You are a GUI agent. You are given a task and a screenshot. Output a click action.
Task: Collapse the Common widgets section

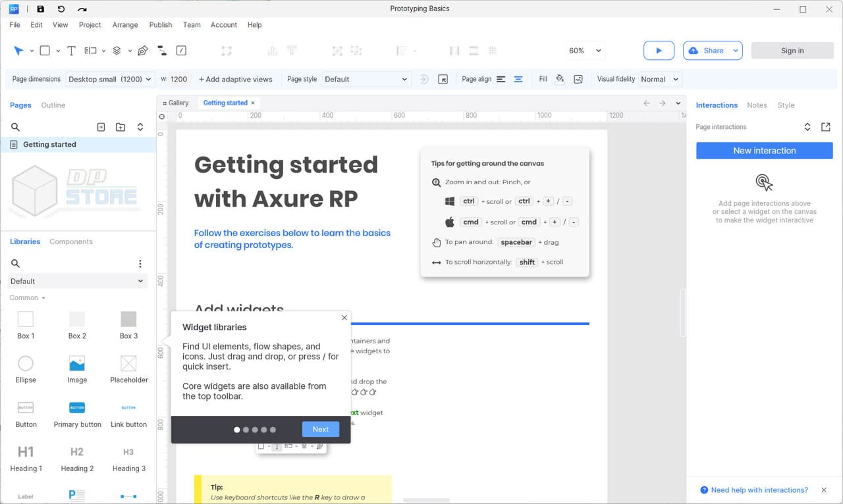tap(28, 297)
